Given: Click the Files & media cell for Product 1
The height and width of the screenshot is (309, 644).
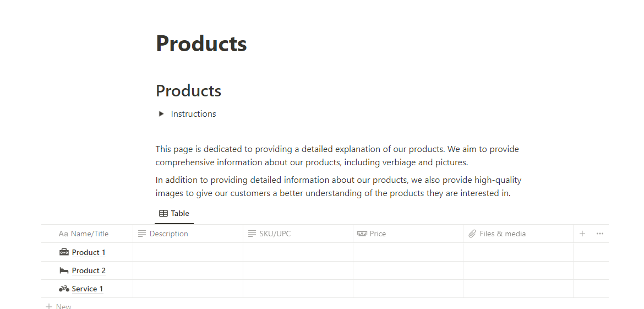Looking at the screenshot, I should coord(518,252).
